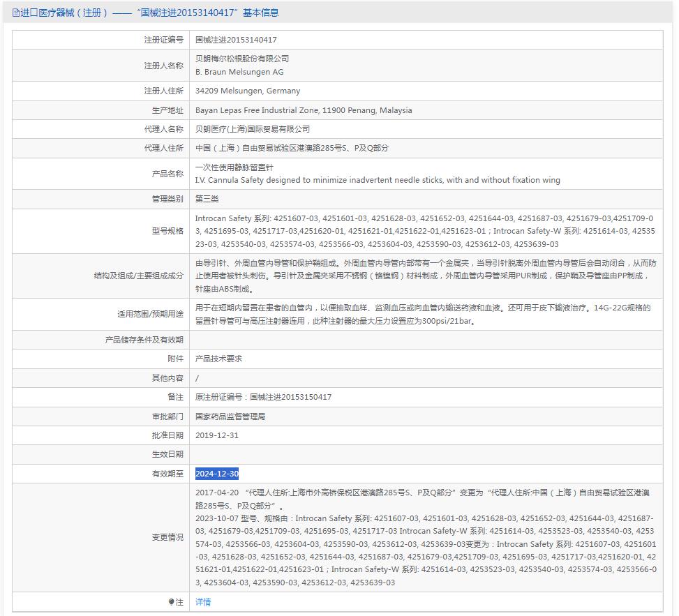Viewport: 679px width, 616px height.
Task: Click 批准日期 row label
Action: tap(167, 435)
